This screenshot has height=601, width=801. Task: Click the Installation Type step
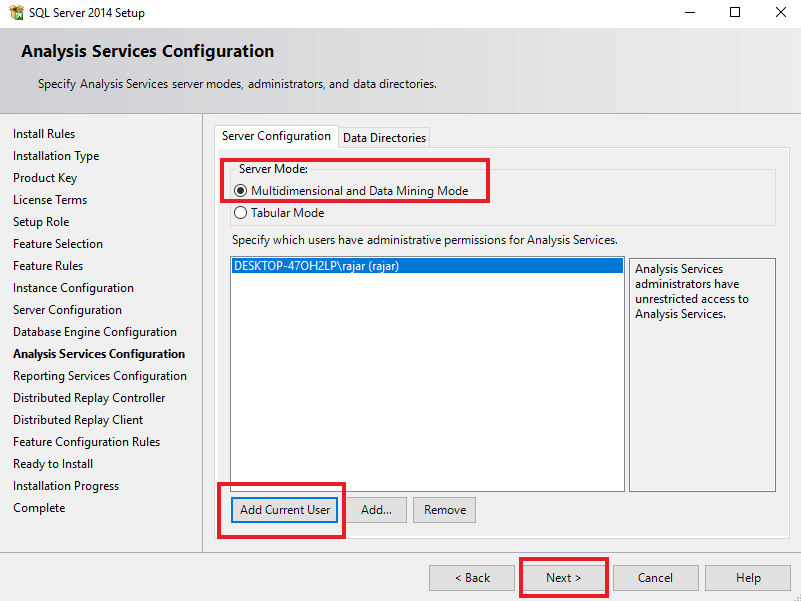[56, 156]
